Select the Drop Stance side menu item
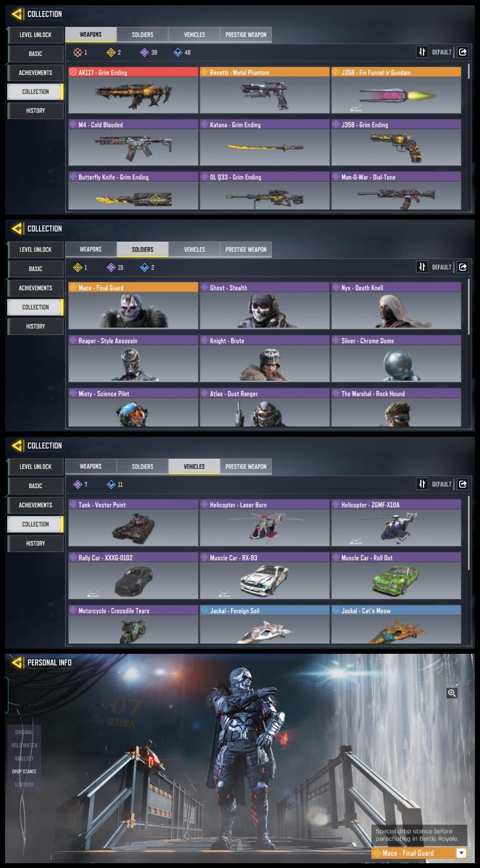480x868 pixels. pyautogui.click(x=24, y=771)
